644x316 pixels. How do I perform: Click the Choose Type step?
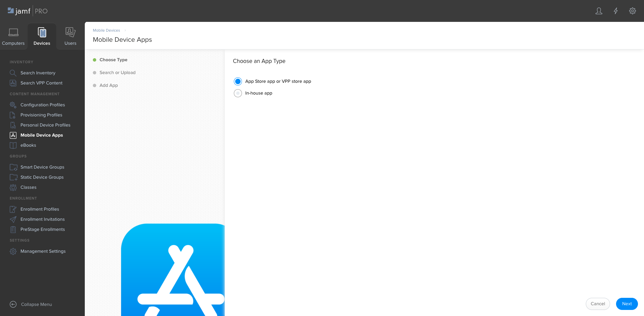[x=113, y=60]
